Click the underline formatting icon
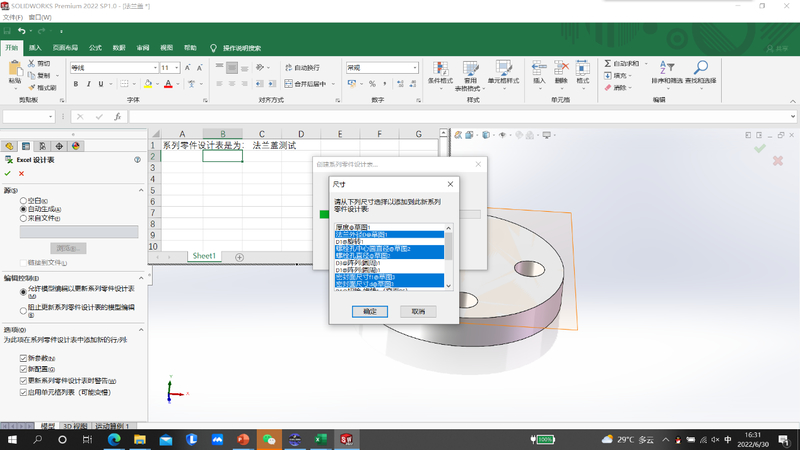This screenshot has width=800, height=450. click(x=101, y=84)
